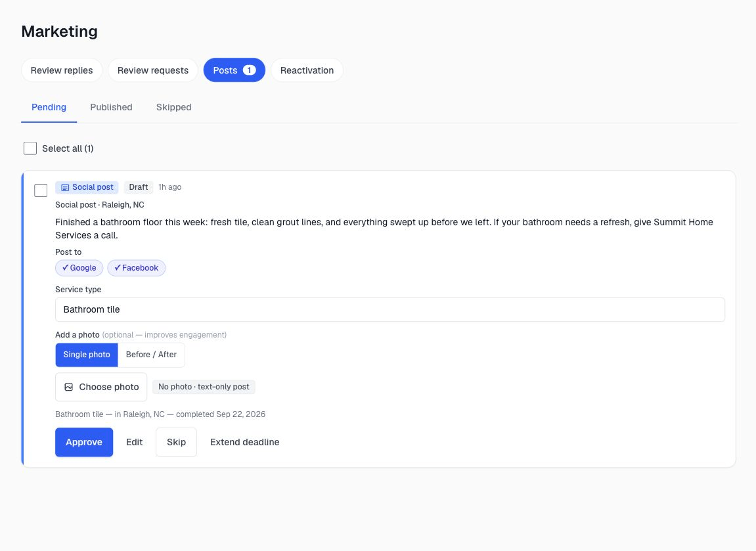Viewport: 756px width, 551px height.
Task: Approve the bathroom tile post
Action: click(84, 443)
